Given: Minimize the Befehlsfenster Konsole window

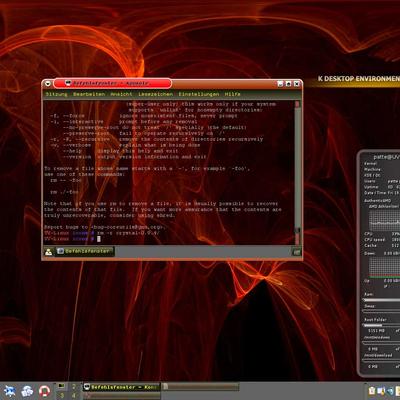Looking at the screenshot, I should click(280, 84).
